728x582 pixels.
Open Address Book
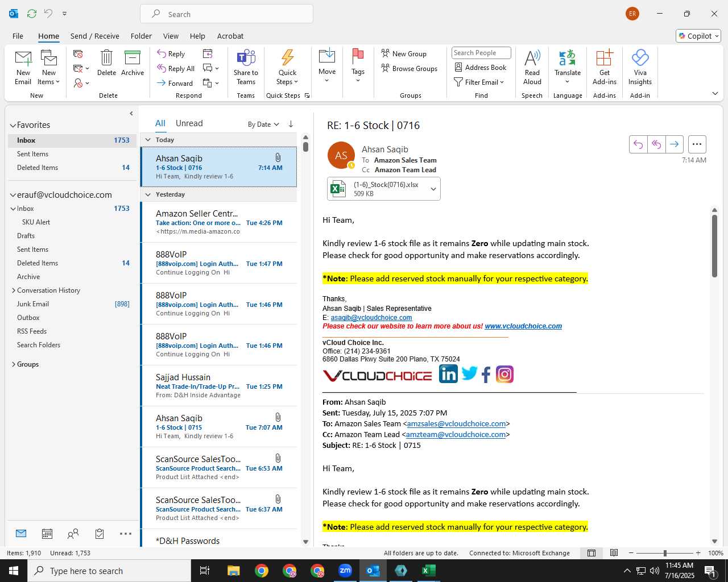pos(481,67)
